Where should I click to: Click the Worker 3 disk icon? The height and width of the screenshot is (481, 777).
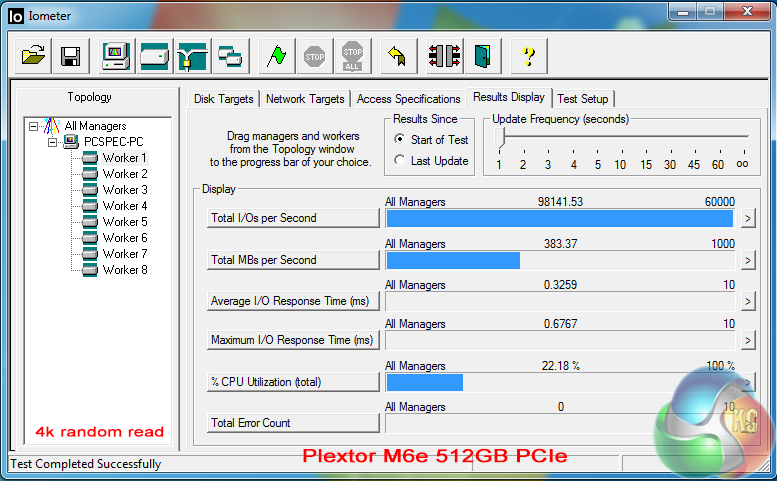(90, 190)
